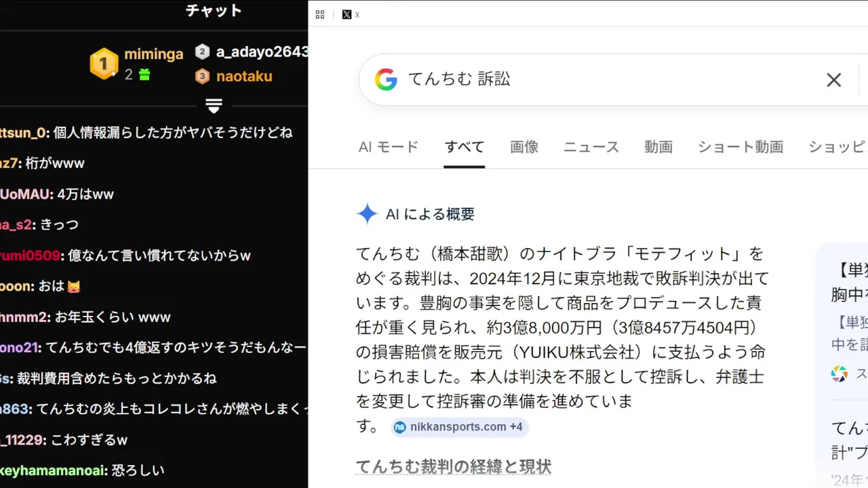This screenshot has width=868, height=488.
Task: Switch to 画像 search tab
Action: pos(524,147)
